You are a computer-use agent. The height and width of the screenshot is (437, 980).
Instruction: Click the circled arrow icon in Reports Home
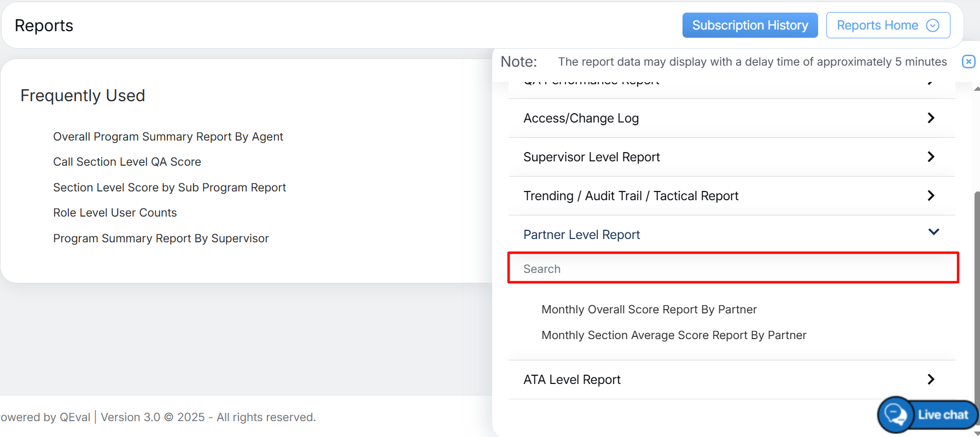click(x=932, y=26)
